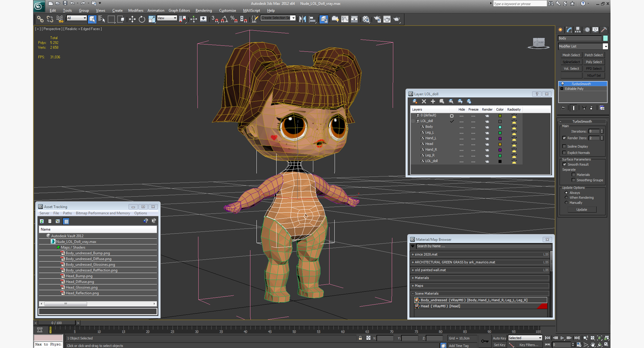Activate the Select Object tool

[x=92, y=19]
